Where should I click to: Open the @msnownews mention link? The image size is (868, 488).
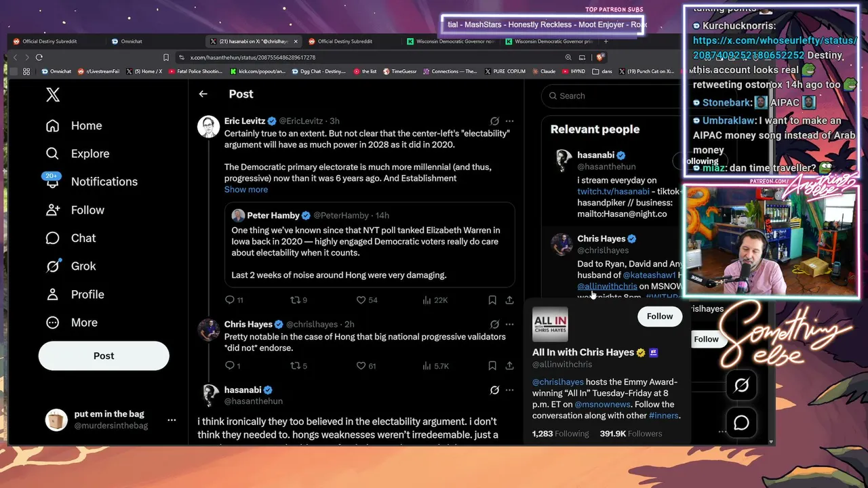[x=603, y=405]
